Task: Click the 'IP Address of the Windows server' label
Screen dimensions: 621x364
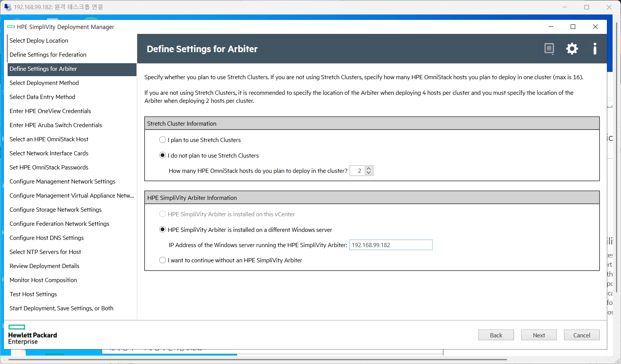Action: [258, 245]
